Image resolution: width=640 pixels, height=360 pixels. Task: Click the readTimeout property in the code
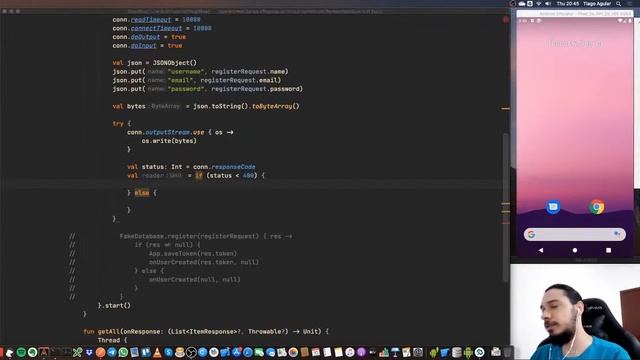(151, 20)
